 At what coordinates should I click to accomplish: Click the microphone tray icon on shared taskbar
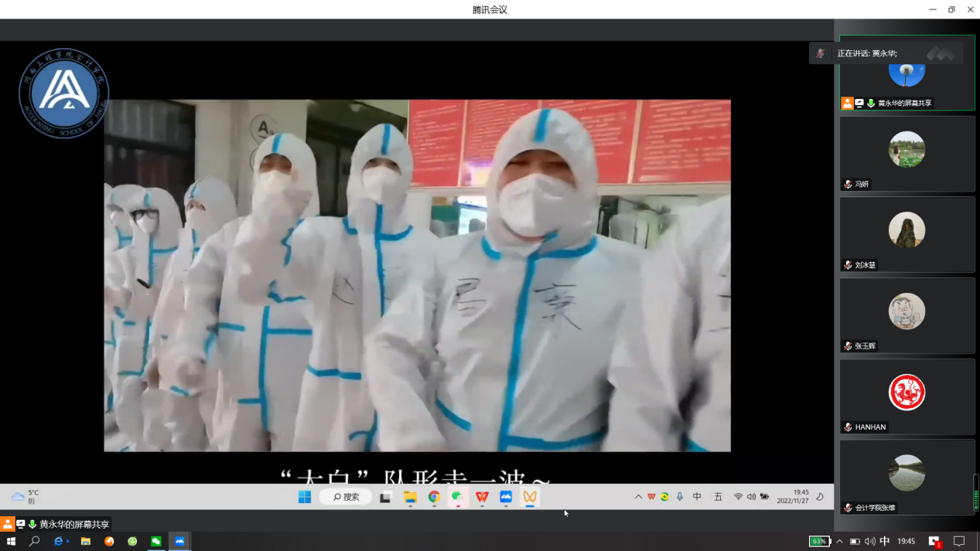click(x=679, y=497)
